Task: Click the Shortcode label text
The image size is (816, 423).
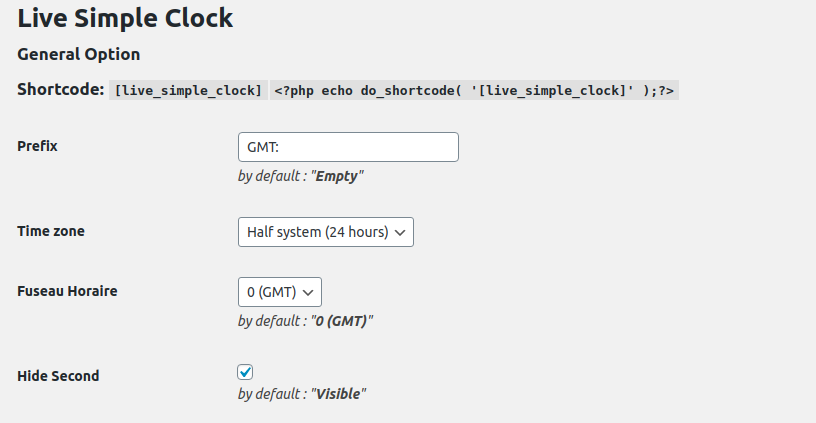Action: [60, 90]
